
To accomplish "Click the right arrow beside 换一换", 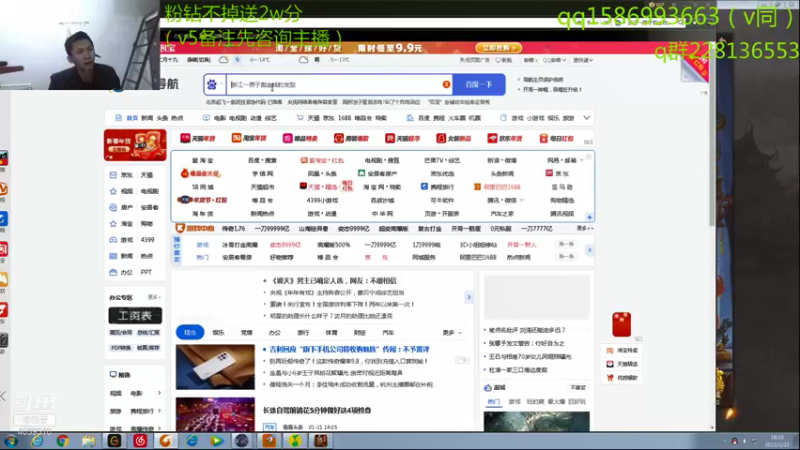I will pos(589,250).
